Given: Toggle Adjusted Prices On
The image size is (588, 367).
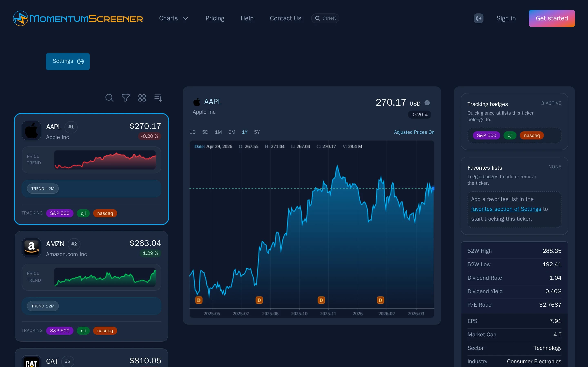Looking at the screenshot, I should tap(414, 132).
